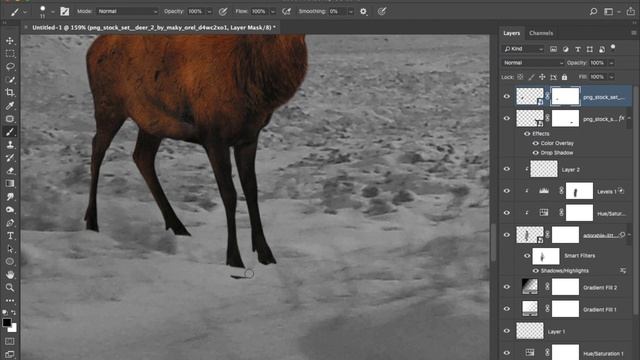Toggle pressure for size icon
The image size is (640, 360).
pyautogui.click(x=382, y=11)
